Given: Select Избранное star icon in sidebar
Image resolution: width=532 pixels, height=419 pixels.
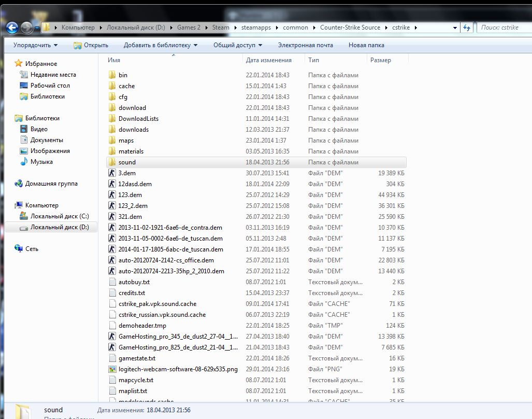Looking at the screenshot, I should click(x=18, y=63).
